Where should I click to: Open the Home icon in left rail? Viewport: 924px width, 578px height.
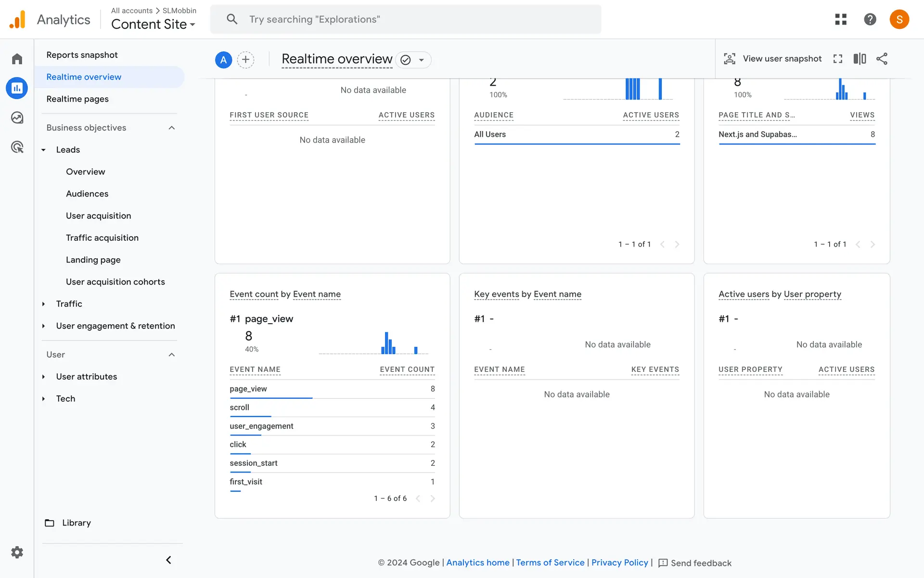tap(17, 59)
